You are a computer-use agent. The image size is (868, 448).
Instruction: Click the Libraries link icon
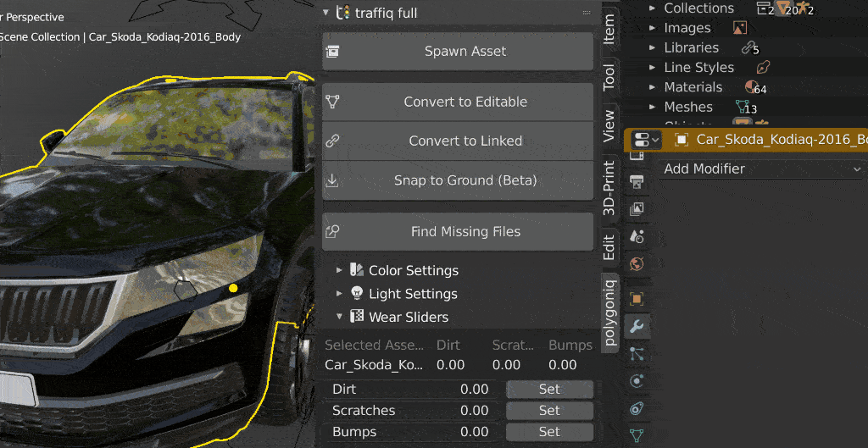click(748, 47)
